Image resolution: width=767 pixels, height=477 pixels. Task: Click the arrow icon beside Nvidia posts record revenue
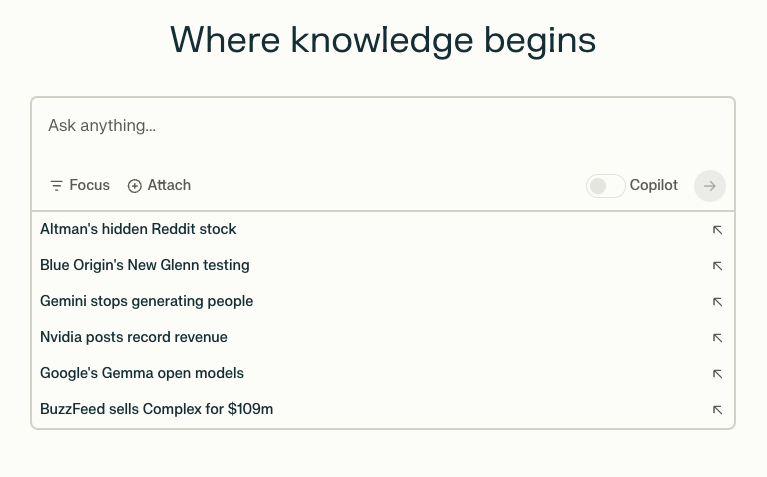(x=717, y=338)
